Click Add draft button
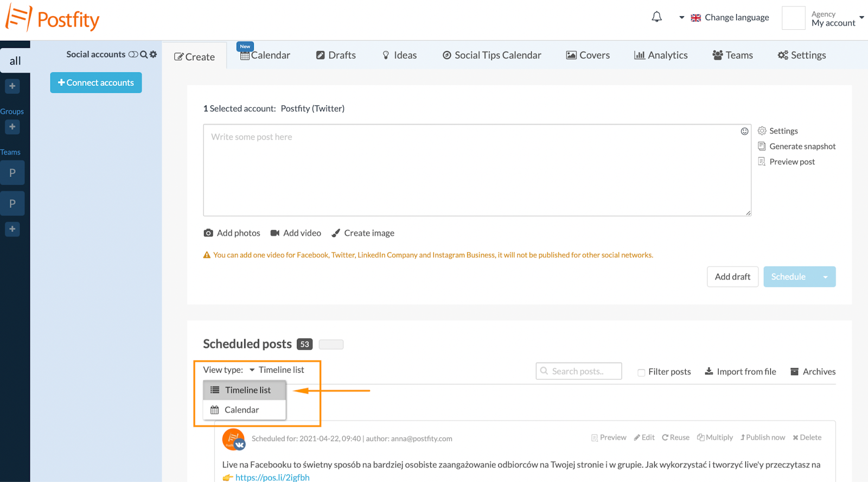Viewport: 868px width, 482px height. pos(732,277)
